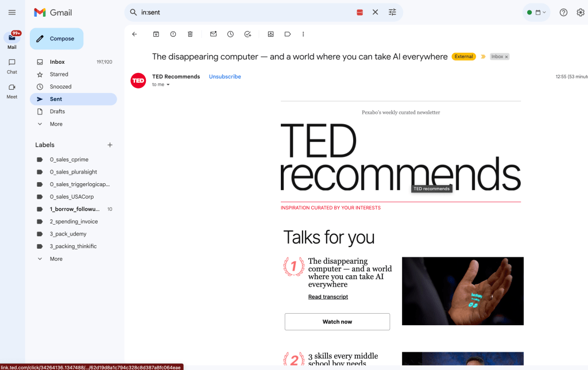Click the Compose button

[57, 38]
